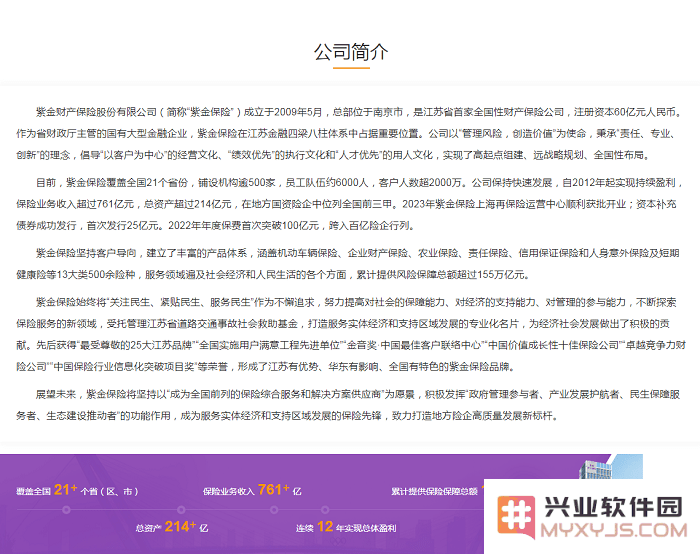Click the timeline dot under 761+ 亿
This screenshot has height=554, width=700.
tap(274, 509)
